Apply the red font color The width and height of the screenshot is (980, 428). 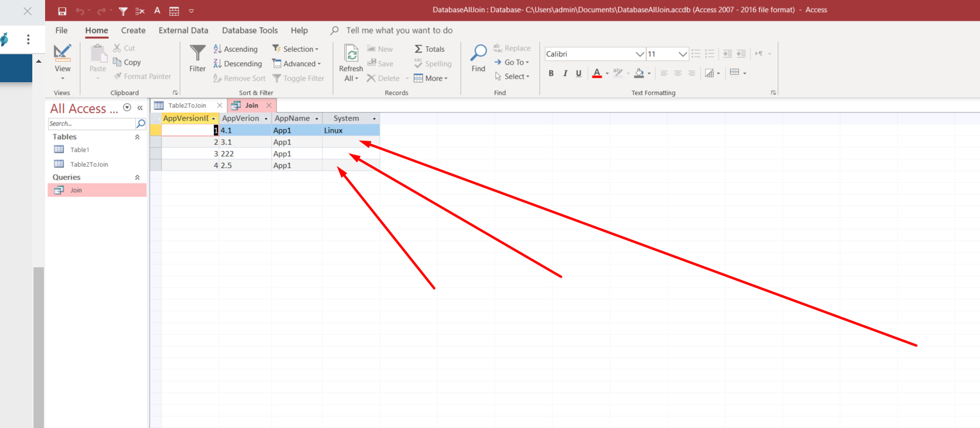click(x=597, y=73)
